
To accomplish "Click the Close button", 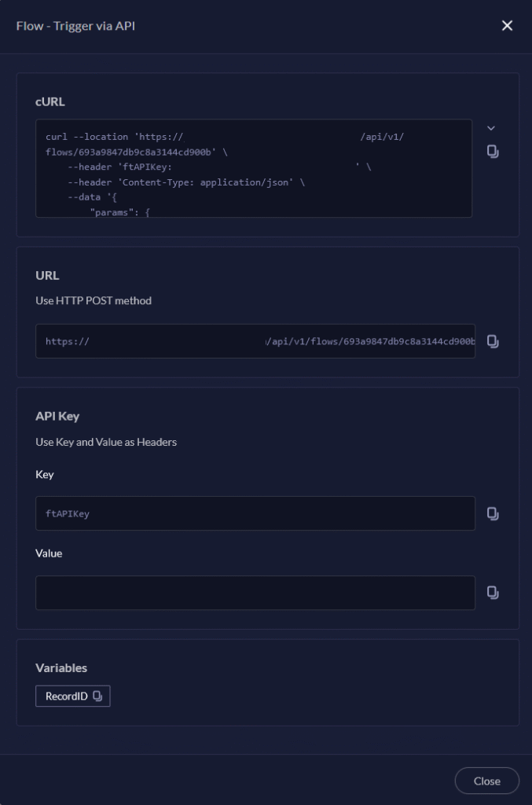I will (x=486, y=781).
